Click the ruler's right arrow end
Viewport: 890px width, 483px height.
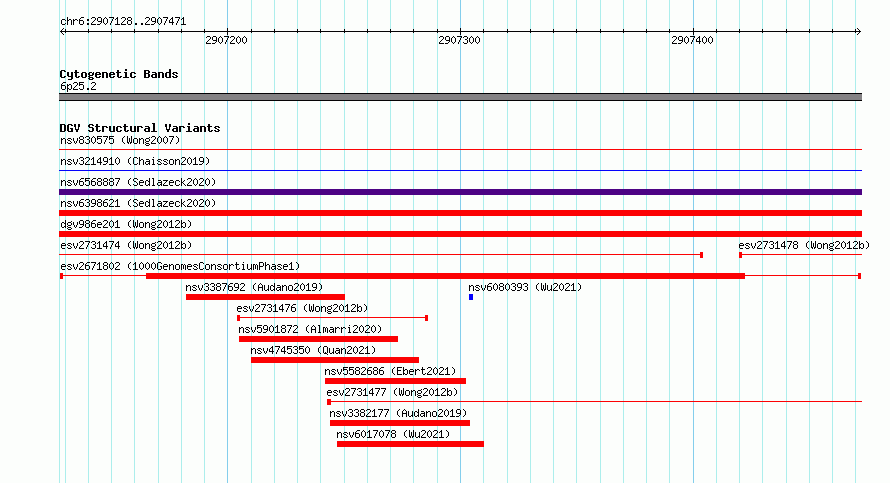(858, 32)
